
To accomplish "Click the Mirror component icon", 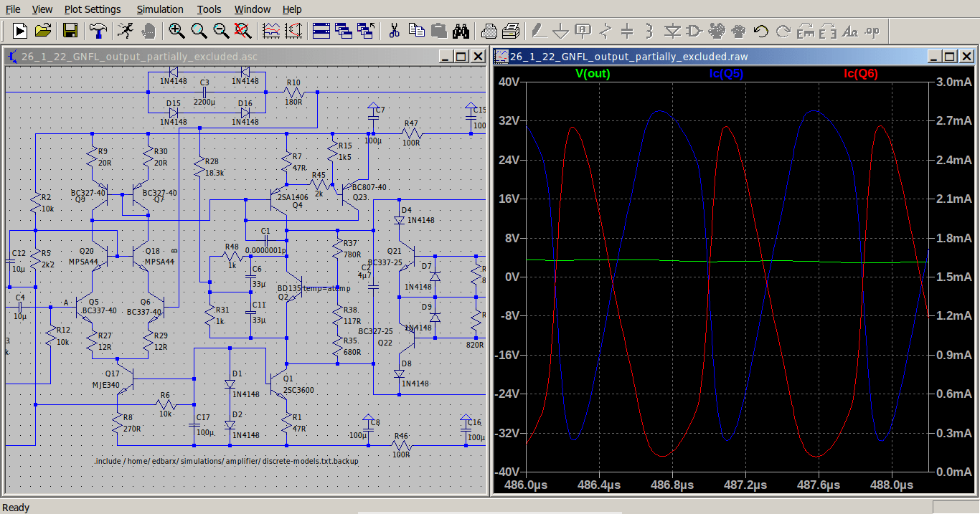I will pyautogui.click(x=828, y=30).
